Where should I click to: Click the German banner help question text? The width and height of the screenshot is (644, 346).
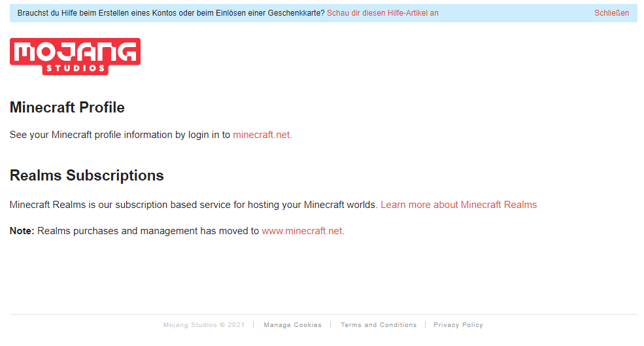171,13
